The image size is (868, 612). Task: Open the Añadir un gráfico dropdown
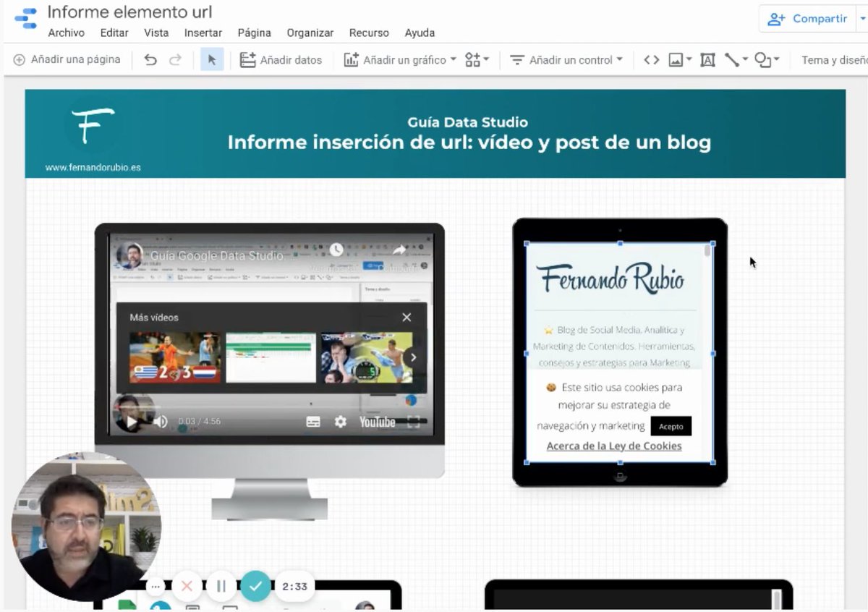pyautogui.click(x=400, y=60)
